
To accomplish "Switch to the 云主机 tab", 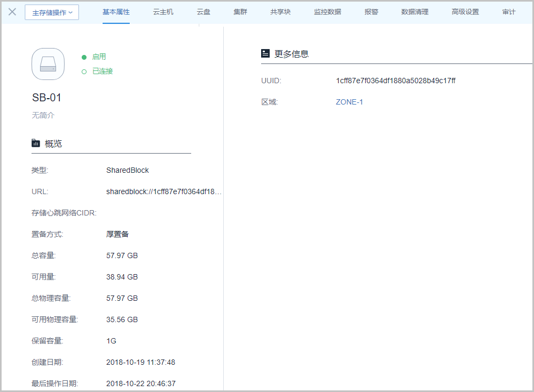I will [x=163, y=12].
